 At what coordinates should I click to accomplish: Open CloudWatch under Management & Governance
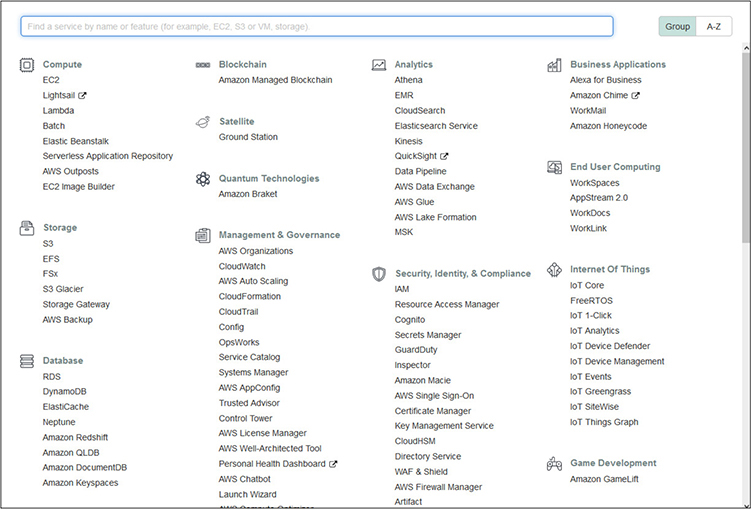click(x=242, y=267)
